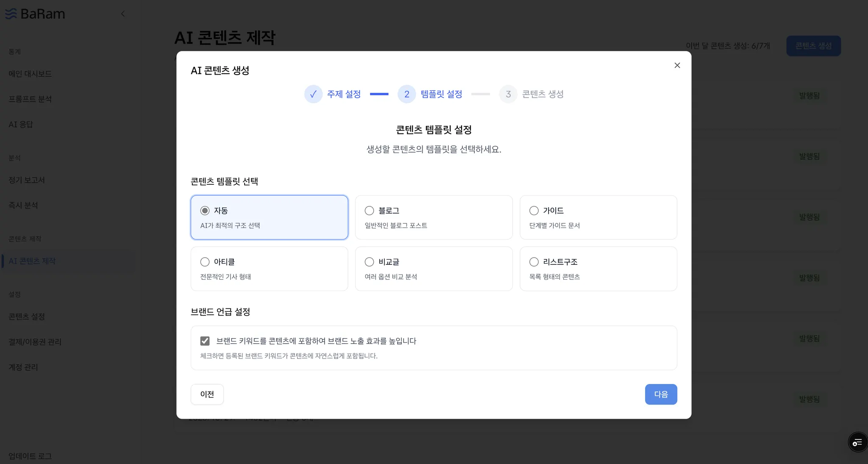
Task: Open the floating checklist widget icon
Action: 857,442
